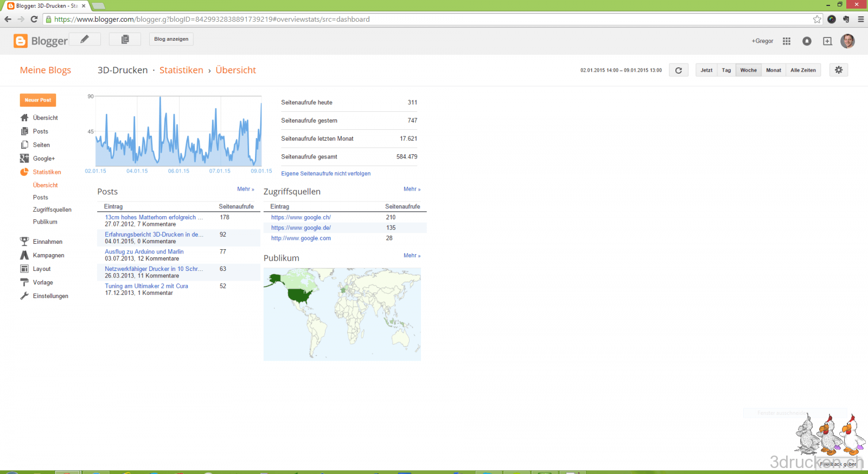Open Google apps grid icon
868x474 pixels.
(787, 41)
